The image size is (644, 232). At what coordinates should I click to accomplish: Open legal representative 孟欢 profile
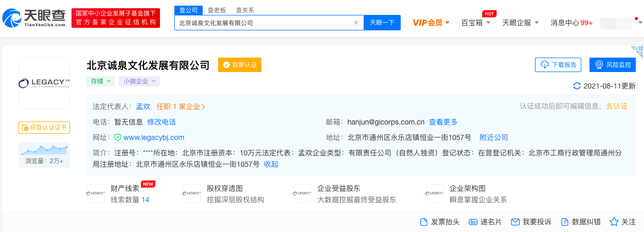click(x=143, y=106)
